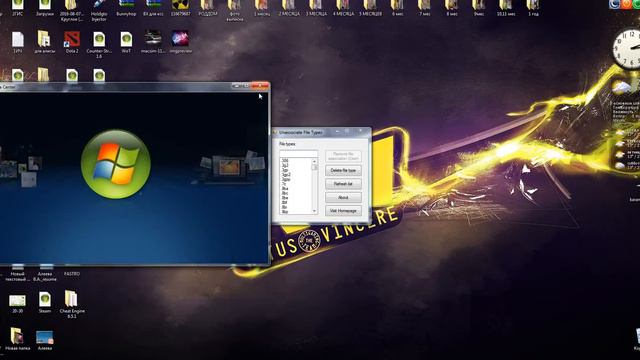The image size is (640, 360).
Task: Click file types list scroll-down arrow
Action: 314,211
